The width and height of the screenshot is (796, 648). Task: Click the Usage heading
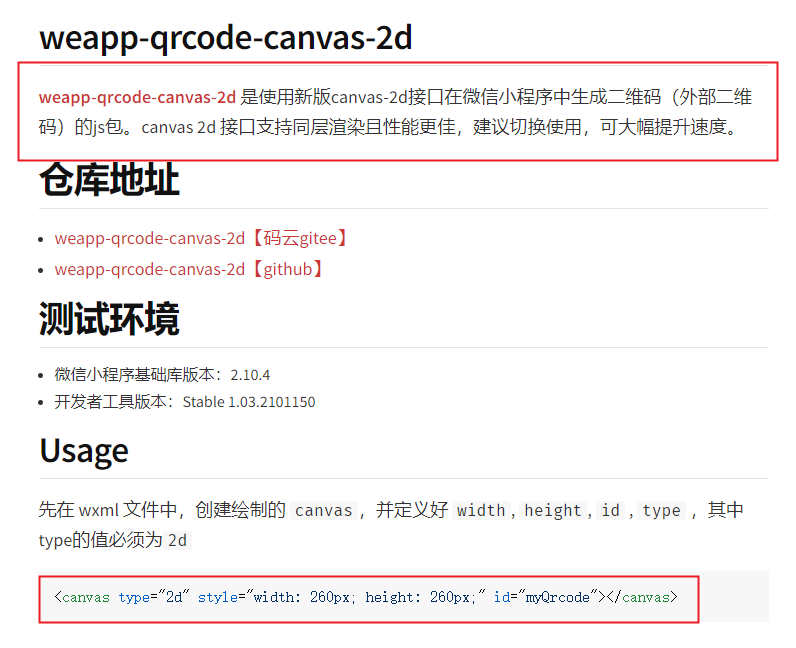84,451
